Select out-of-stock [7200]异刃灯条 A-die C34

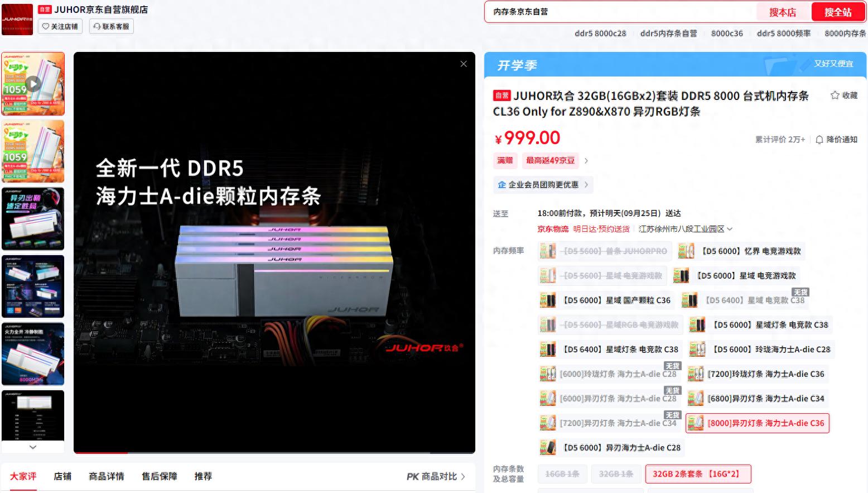tap(609, 423)
